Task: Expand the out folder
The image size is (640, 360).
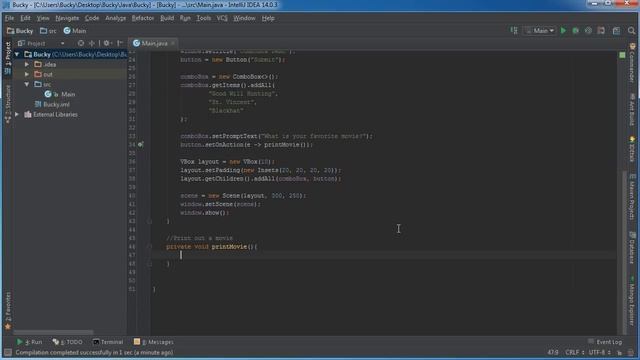Action: point(27,74)
